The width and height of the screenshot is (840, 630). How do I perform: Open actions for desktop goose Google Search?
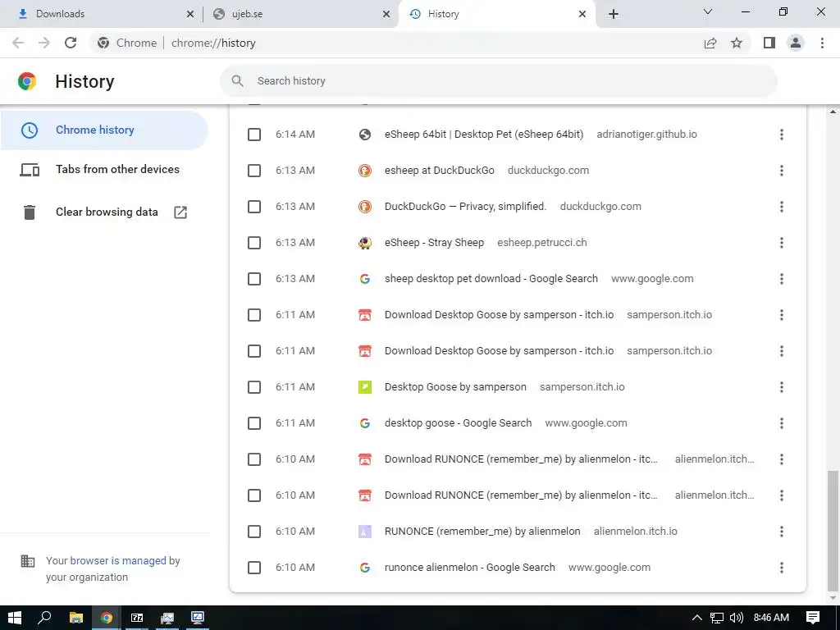point(782,423)
